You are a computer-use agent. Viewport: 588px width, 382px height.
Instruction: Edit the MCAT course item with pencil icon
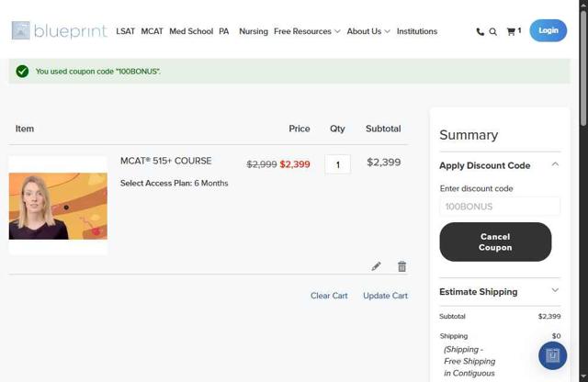pos(376,266)
